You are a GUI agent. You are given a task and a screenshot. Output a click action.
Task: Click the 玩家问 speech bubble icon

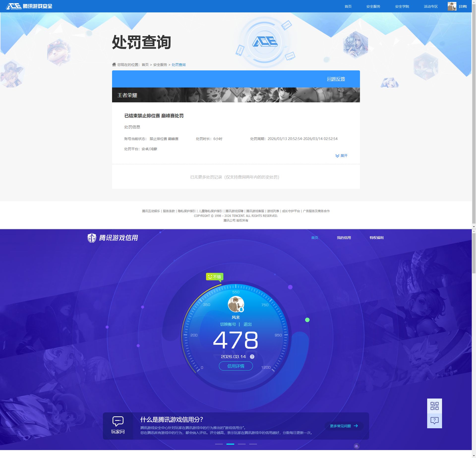(118, 421)
